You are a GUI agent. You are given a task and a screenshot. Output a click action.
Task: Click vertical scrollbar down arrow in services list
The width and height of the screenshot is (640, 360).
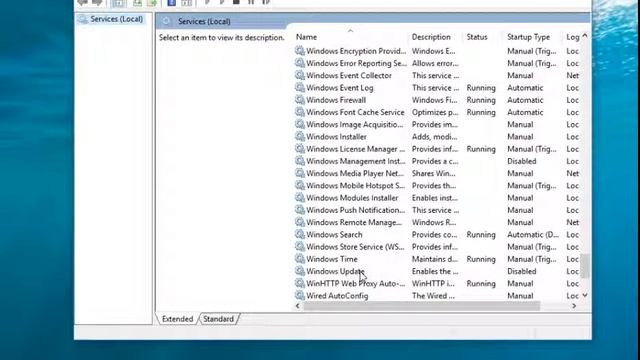pos(585,295)
